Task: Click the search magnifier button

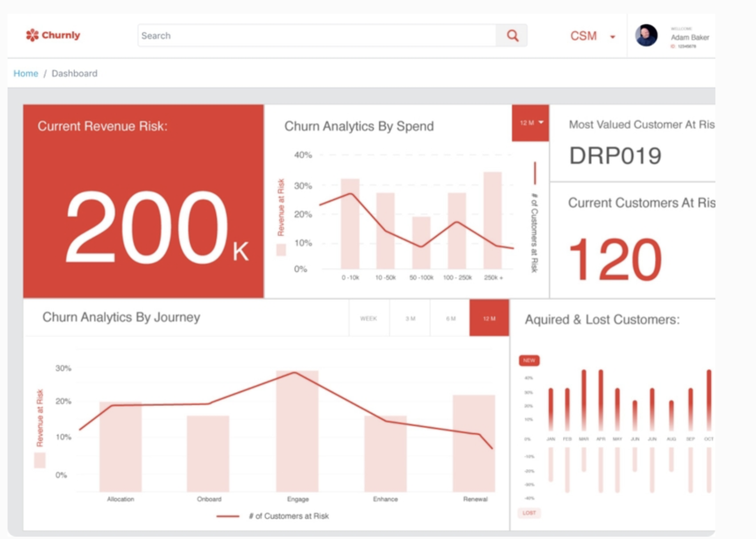Action: point(512,36)
